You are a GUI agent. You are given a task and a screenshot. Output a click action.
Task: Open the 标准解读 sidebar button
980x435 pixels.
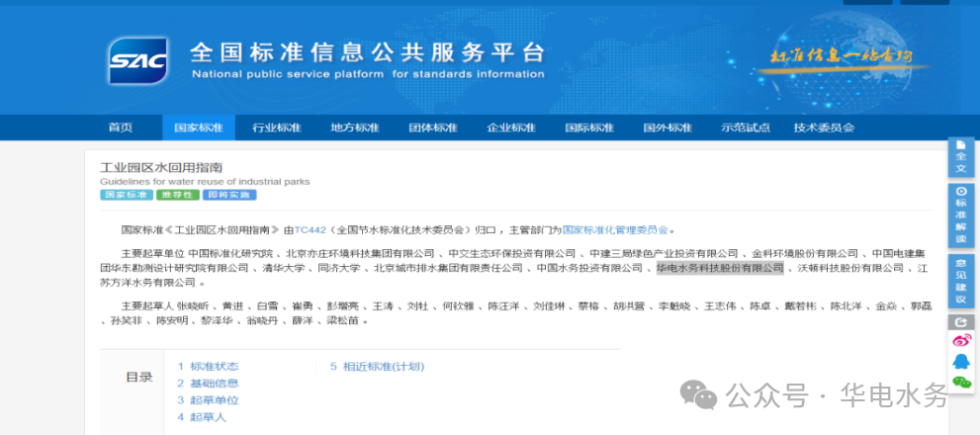(960, 216)
